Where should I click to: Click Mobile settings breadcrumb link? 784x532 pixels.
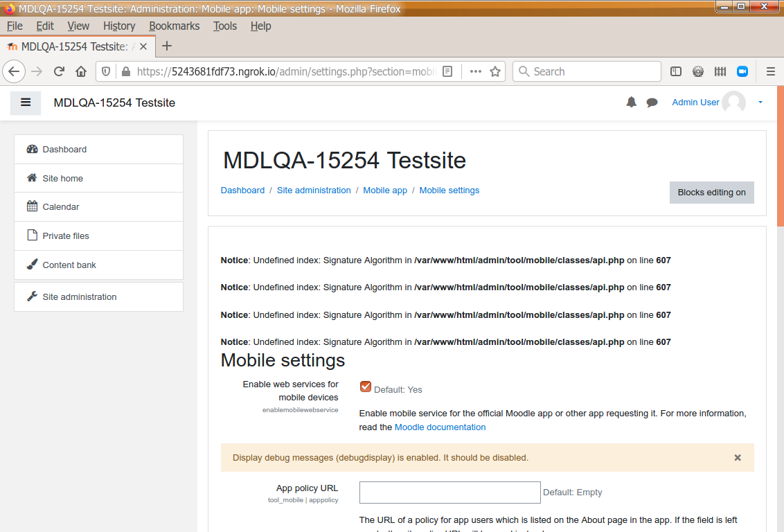point(449,190)
